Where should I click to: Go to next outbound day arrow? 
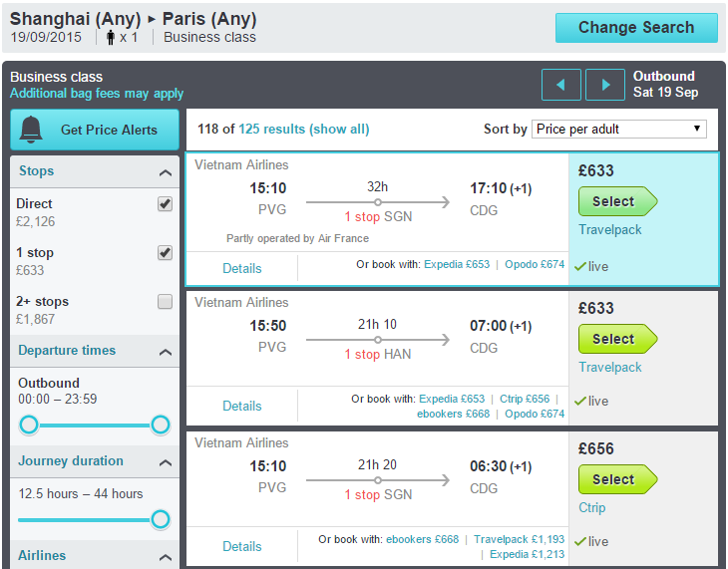[x=605, y=85]
